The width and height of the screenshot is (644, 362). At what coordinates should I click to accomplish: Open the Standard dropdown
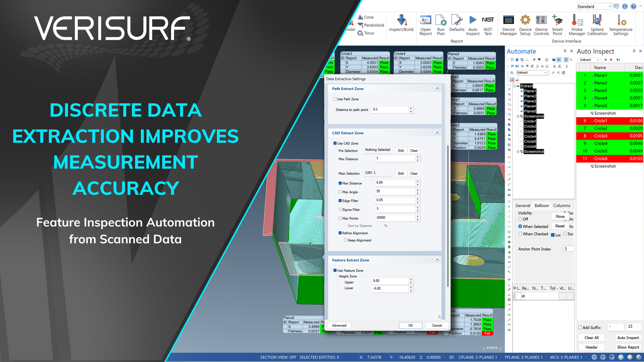610,6
